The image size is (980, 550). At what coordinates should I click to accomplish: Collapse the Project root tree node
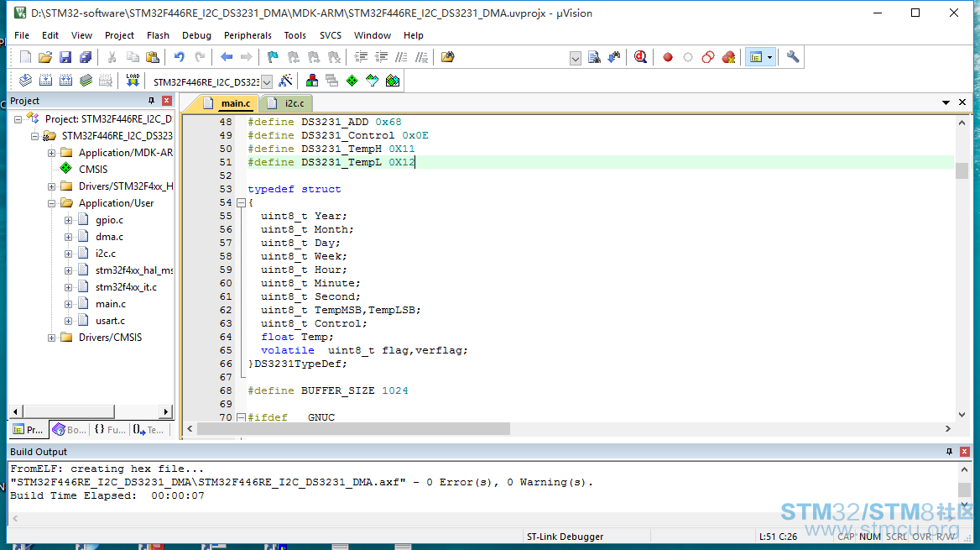click(18, 119)
